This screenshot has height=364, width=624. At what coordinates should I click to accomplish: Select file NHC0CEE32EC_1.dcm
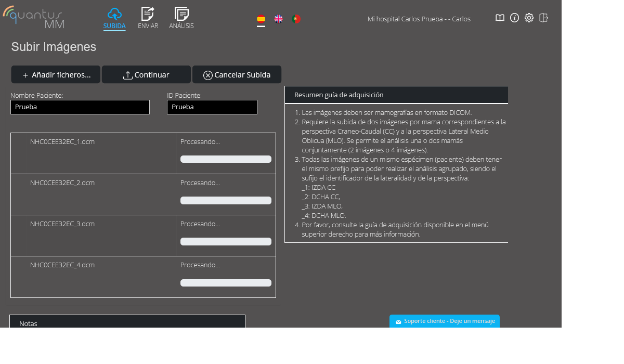coord(62,141)
